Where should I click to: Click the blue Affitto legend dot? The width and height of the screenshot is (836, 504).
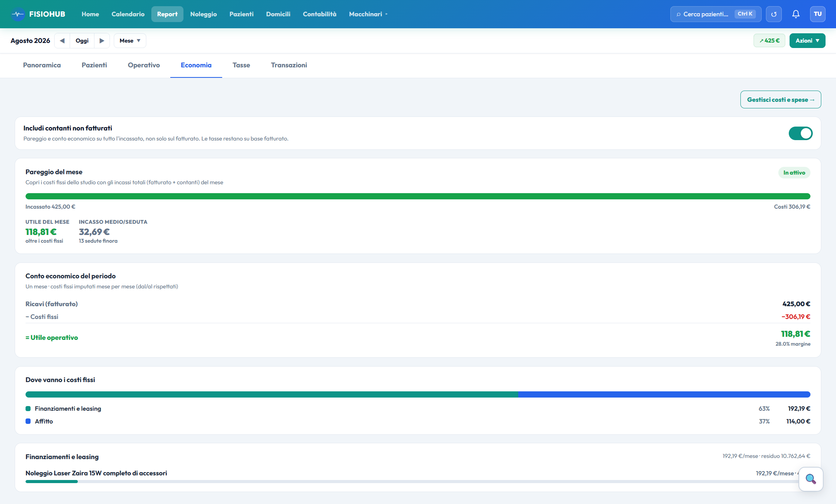28,421
